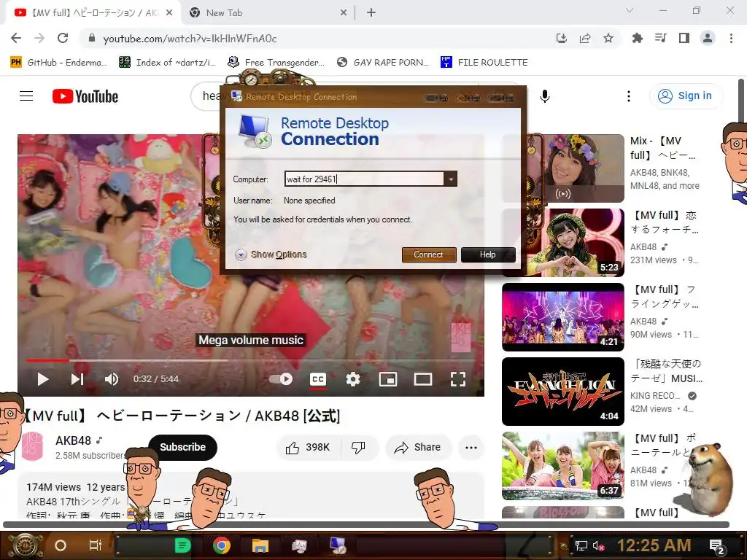Toggle closed captions CC button
The image size is (747, 560).
pyautogui.click(x=318, y=379)
